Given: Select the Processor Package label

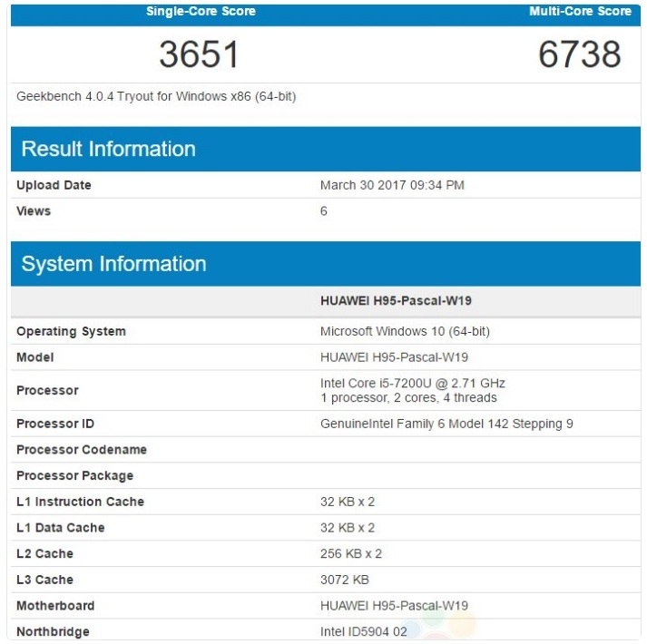Looking at the screenshot, I should coord(74,475).
